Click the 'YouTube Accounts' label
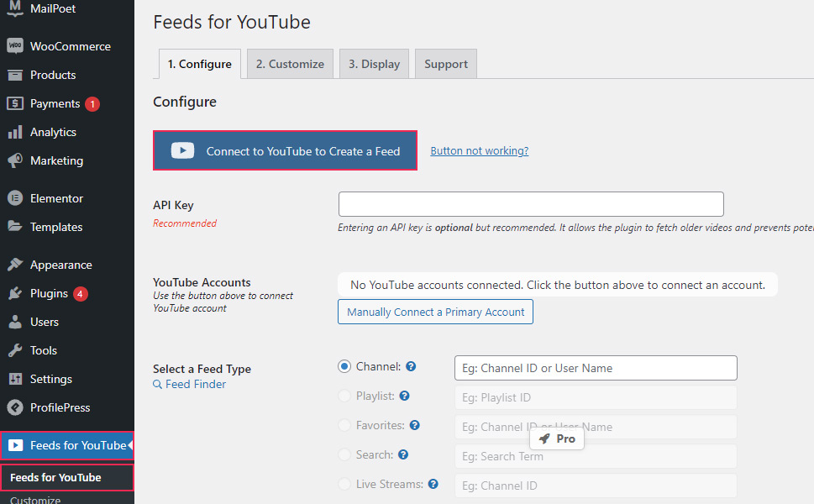 click(x=202, y=282)
